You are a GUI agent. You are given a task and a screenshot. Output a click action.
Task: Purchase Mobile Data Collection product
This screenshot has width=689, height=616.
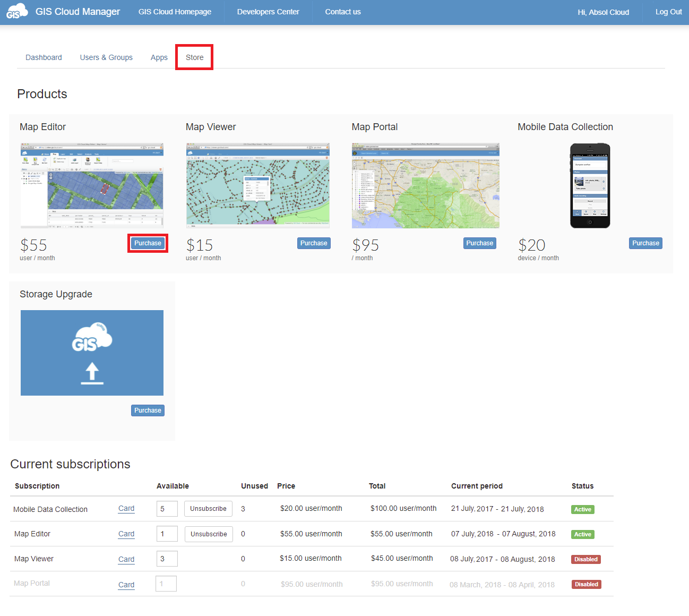point(645,243)
